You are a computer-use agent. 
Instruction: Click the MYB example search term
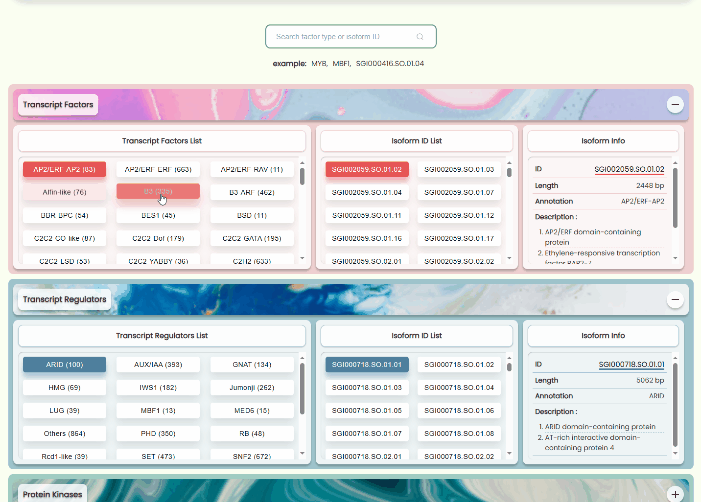click(x=319, y=63)
